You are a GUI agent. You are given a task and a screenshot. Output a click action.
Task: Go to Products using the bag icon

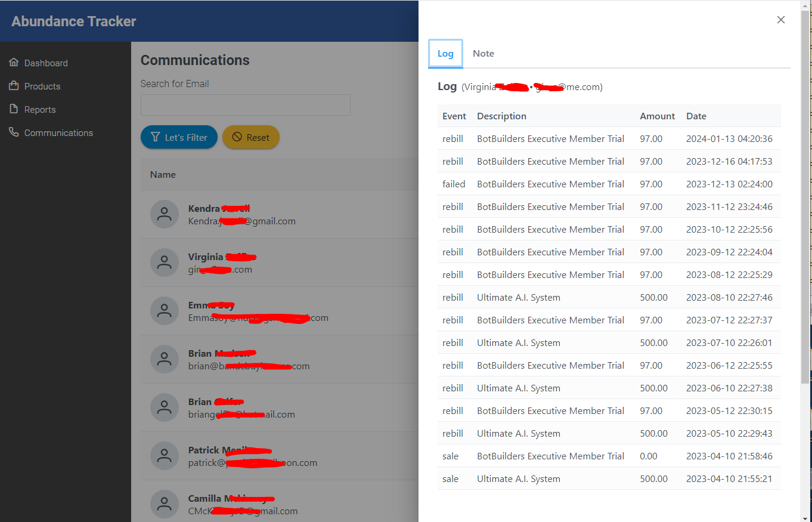(x=14, y=86)
